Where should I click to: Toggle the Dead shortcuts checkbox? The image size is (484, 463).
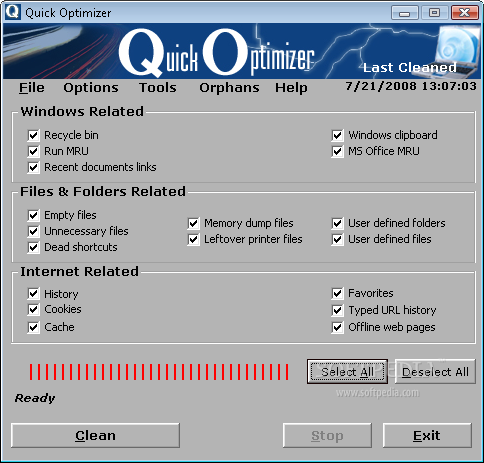pos(33,247)
